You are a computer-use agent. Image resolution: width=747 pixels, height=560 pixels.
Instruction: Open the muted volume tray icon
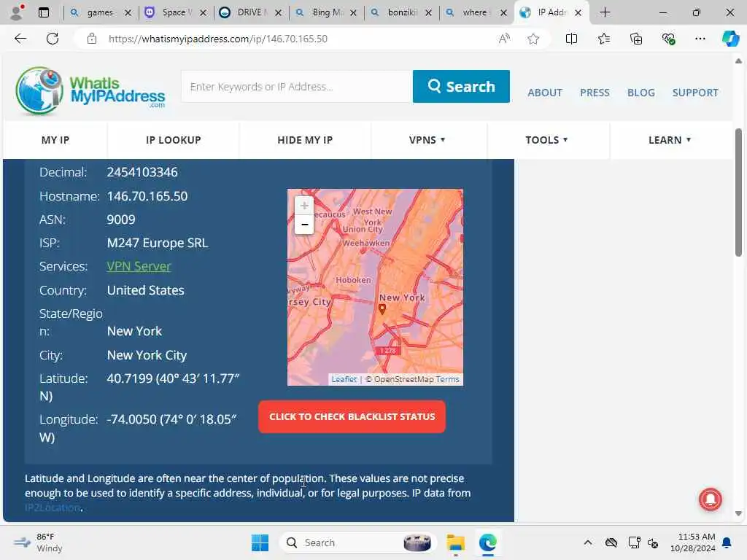click(653, 542)
